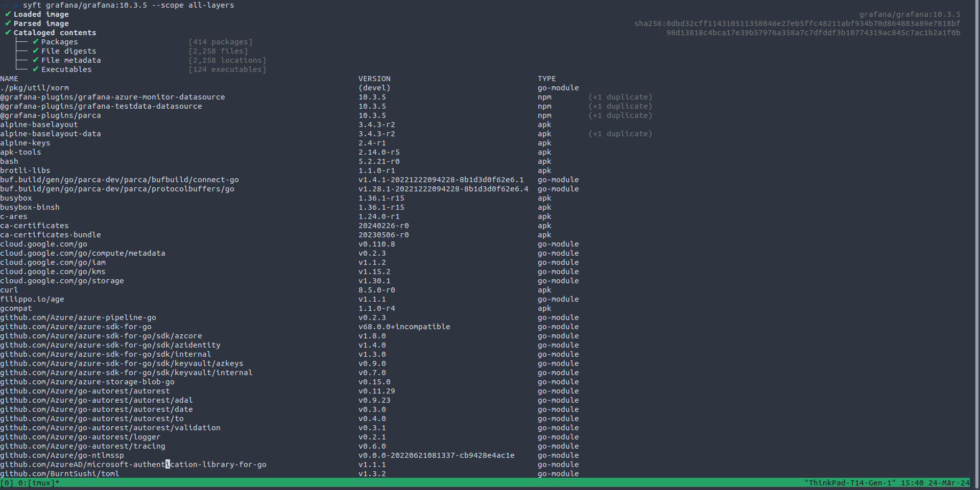Click the checkmark next to File digests

tap(36, 51)
